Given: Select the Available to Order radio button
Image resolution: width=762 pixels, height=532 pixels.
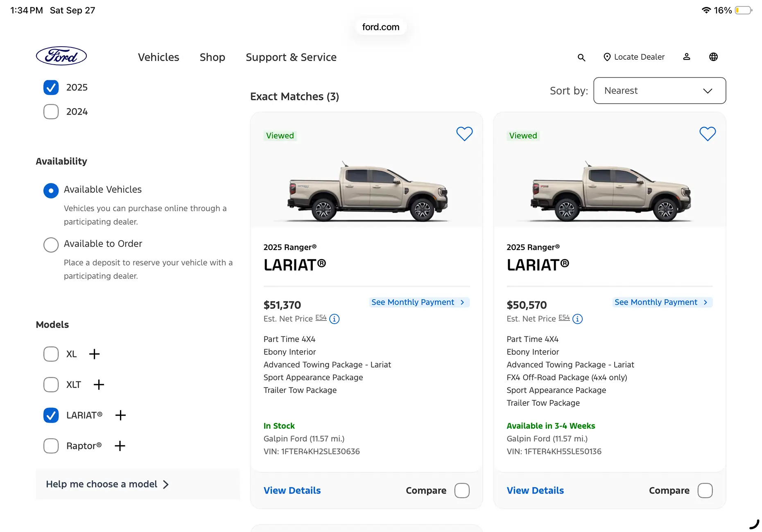Looking at the screenshot, I should tap(51, 245).
